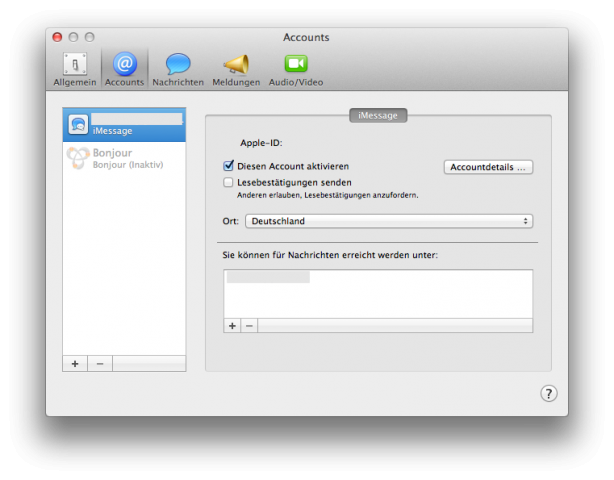The height and width of the screenshot is (480, 614).
Task: Click the Bonjour account icon in sidebar
Action: [78, 158]
